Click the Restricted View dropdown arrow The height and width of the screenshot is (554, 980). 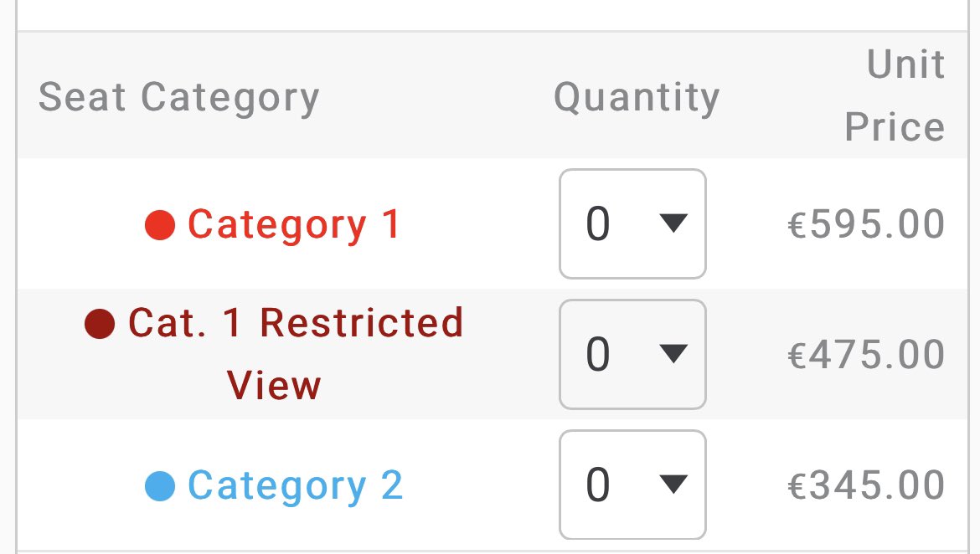click(x=673, y=355)
